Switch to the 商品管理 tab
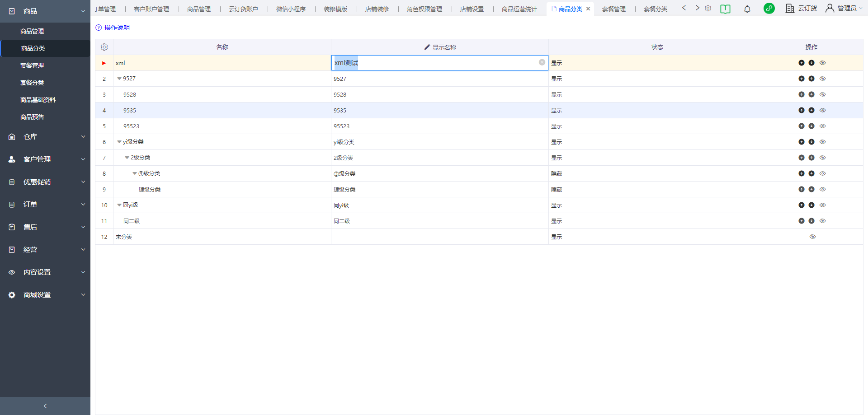Viewport: 868px width, 415px height. (x=199, y=9)
